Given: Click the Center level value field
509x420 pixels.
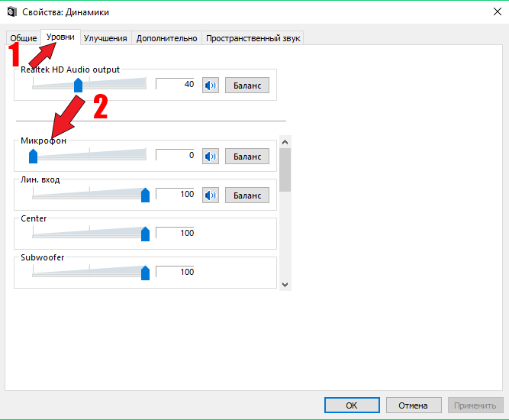Looking at the screenshot, I should (176, 233).
